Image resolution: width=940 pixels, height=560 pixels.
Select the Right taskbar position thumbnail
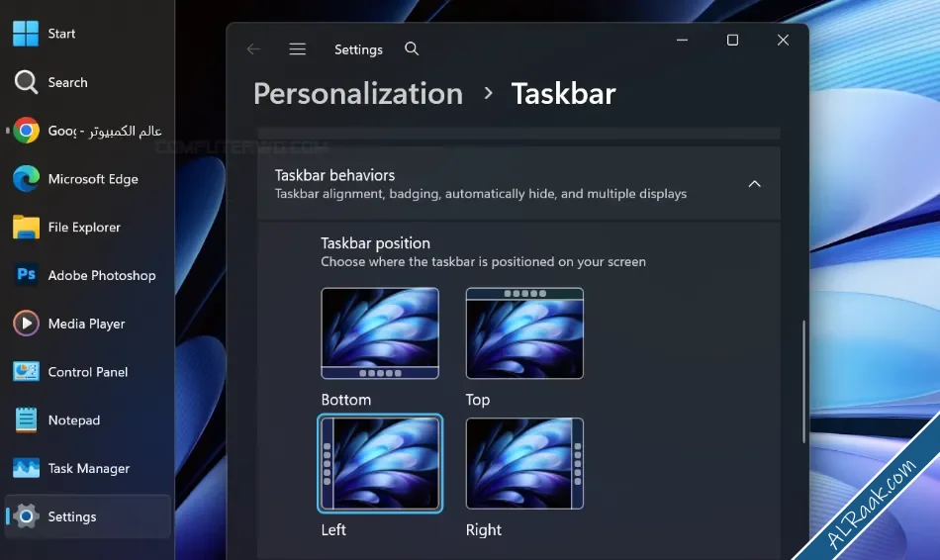(524, 463)
